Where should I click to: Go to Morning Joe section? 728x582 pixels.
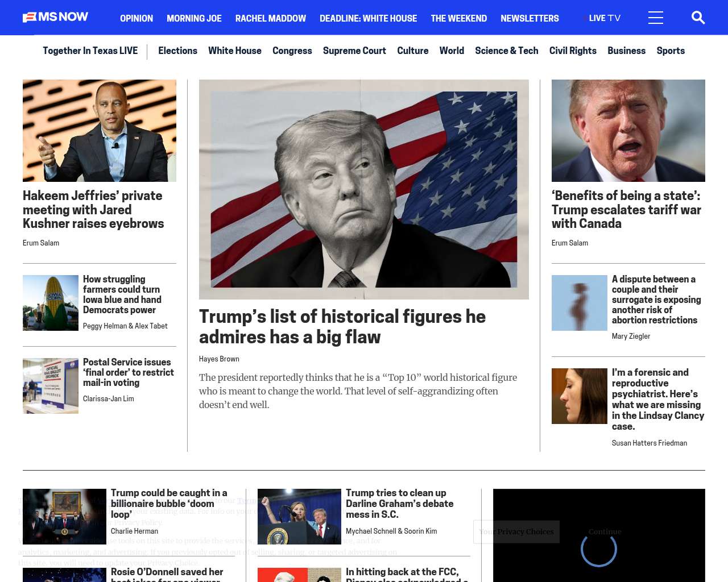(194, 18)
